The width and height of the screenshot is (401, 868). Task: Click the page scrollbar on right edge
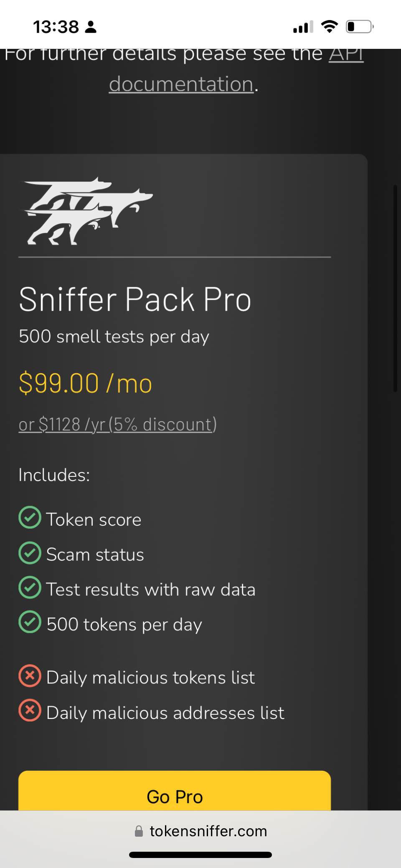click(395, 288)
